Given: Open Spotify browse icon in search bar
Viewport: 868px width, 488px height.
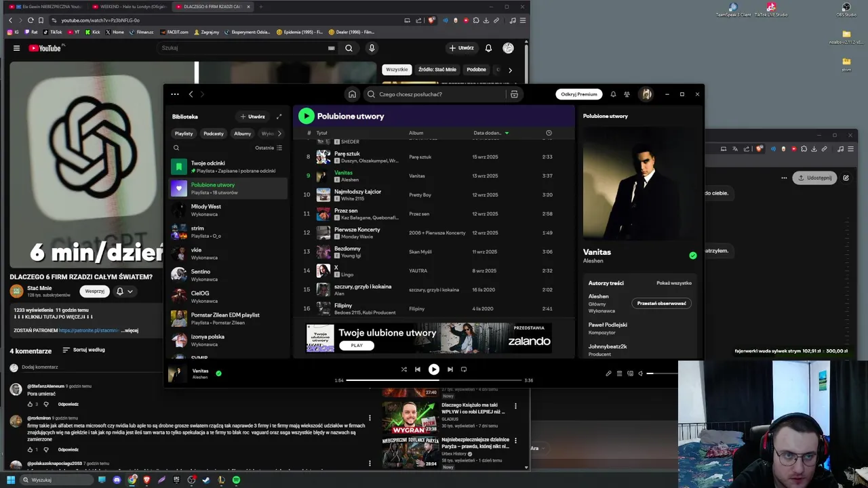Looking at the screenshot, I should click(x=514, y=94).
